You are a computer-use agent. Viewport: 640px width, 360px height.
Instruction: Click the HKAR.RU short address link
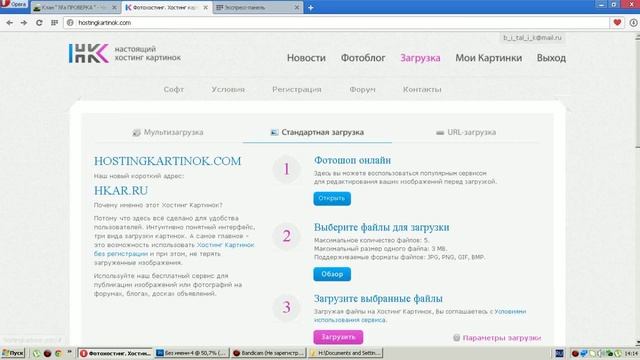point(121,191)
